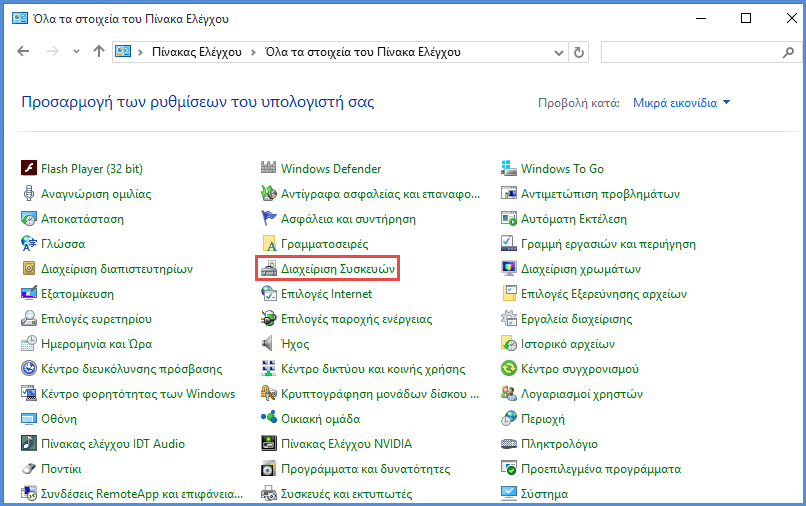
Task: Go back with the back arrow
Action: click(23, 51)
